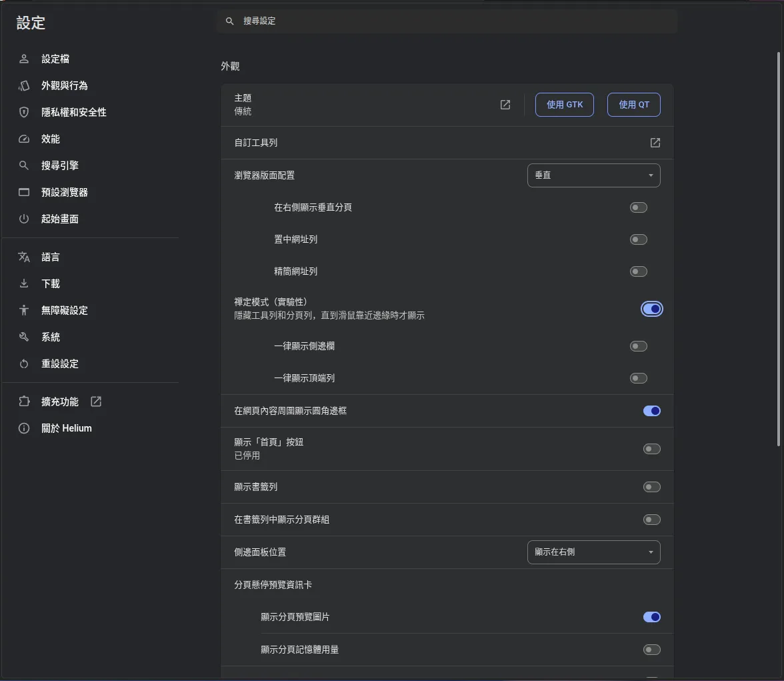The width and height of the screenshot is (784, 681).
Task: Click the 無障礙設定 accessibility icon
Action: pos(23,310)
